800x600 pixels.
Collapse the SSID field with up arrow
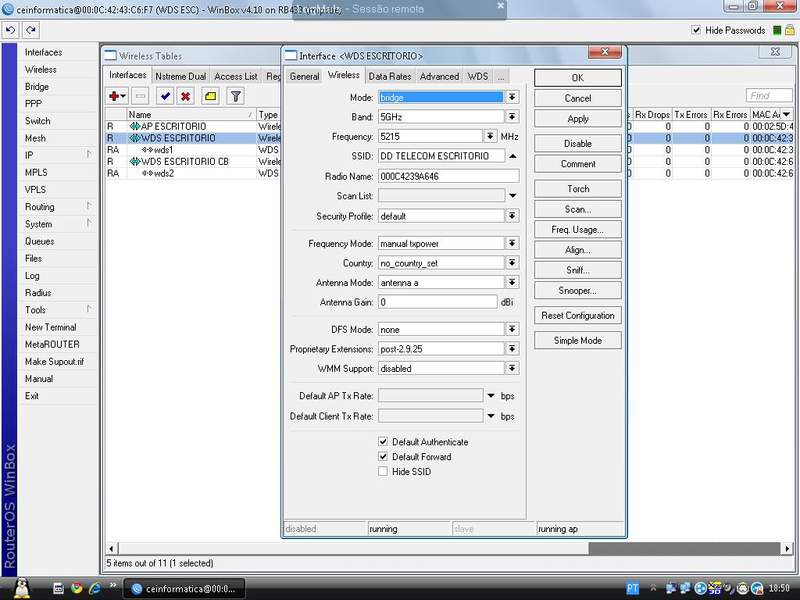pos(513,156)
